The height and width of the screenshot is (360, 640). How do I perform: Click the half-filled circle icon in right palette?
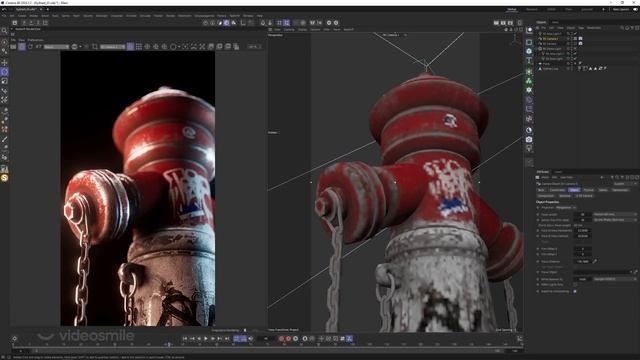pos(529,130)
